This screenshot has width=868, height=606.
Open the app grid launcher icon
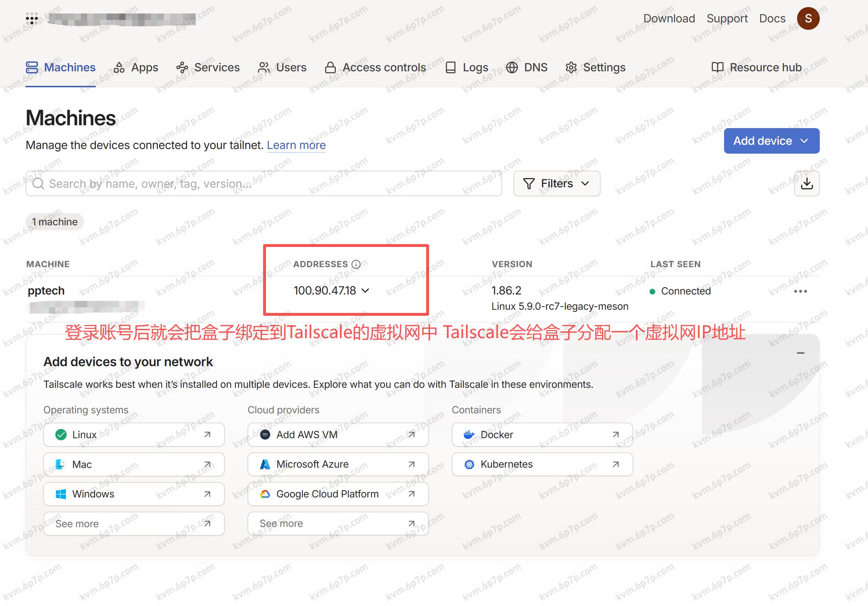coord(32,18)
